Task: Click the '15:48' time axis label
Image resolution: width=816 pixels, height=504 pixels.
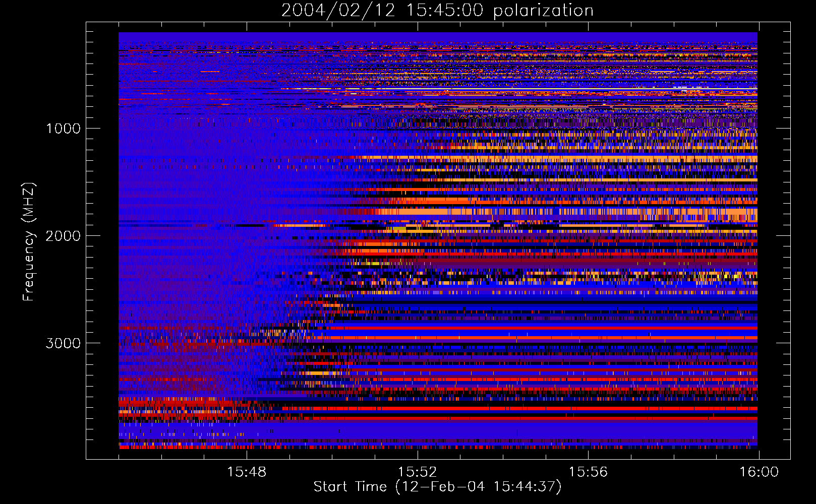Action: pyautogui.click(x=247, y=472)
